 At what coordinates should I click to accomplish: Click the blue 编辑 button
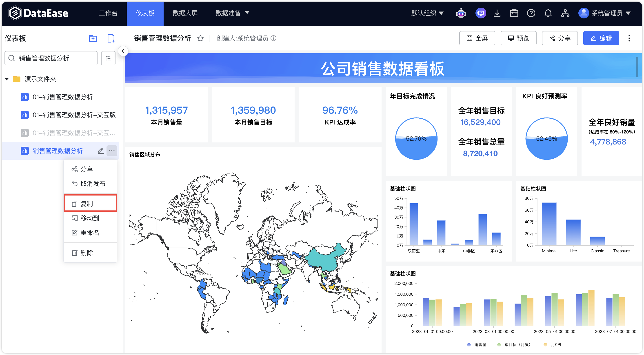(x=601, y=38)
